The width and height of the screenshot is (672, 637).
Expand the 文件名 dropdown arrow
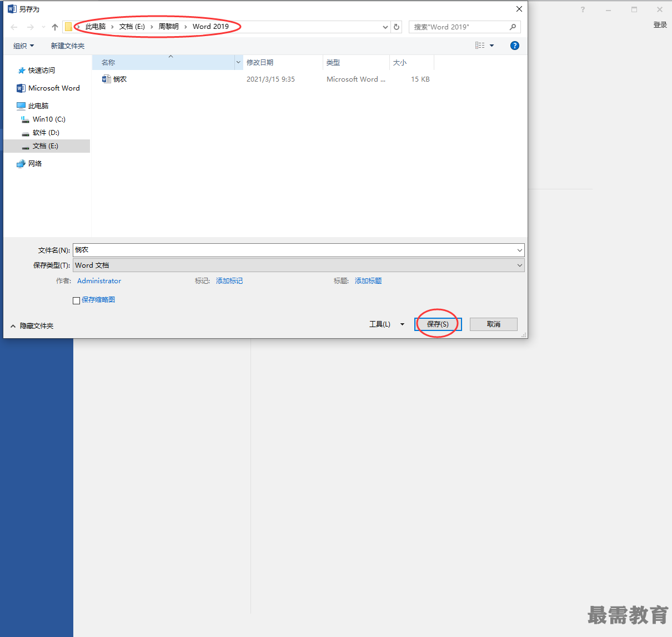click(x=520, y=250)
